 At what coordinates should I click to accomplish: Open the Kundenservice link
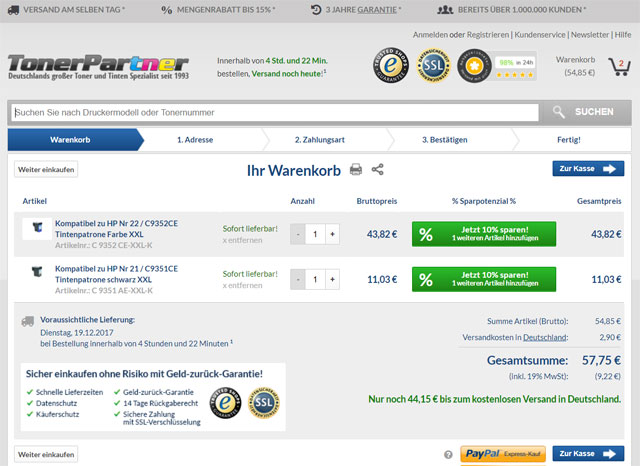(540, 35)
